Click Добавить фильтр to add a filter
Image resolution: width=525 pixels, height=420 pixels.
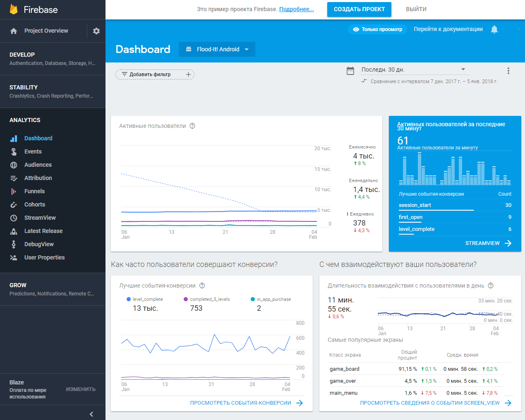pos(150,74)
